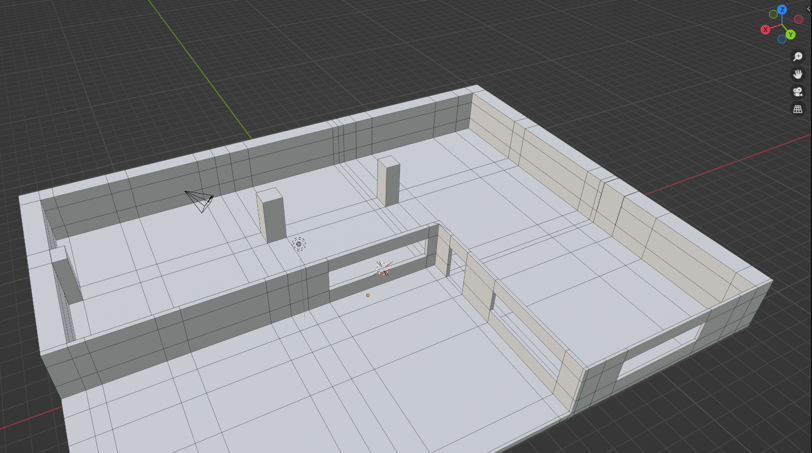Click the hollow blue negative Z gizmo circle
Viewport: 812px width, 453px height.
pos(782,39)
